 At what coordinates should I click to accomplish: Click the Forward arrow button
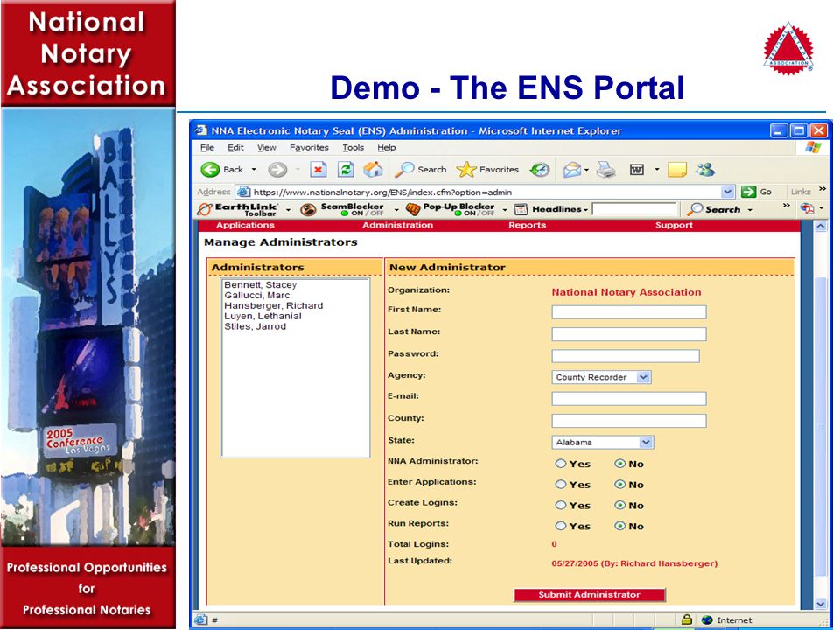coord(277,170)
